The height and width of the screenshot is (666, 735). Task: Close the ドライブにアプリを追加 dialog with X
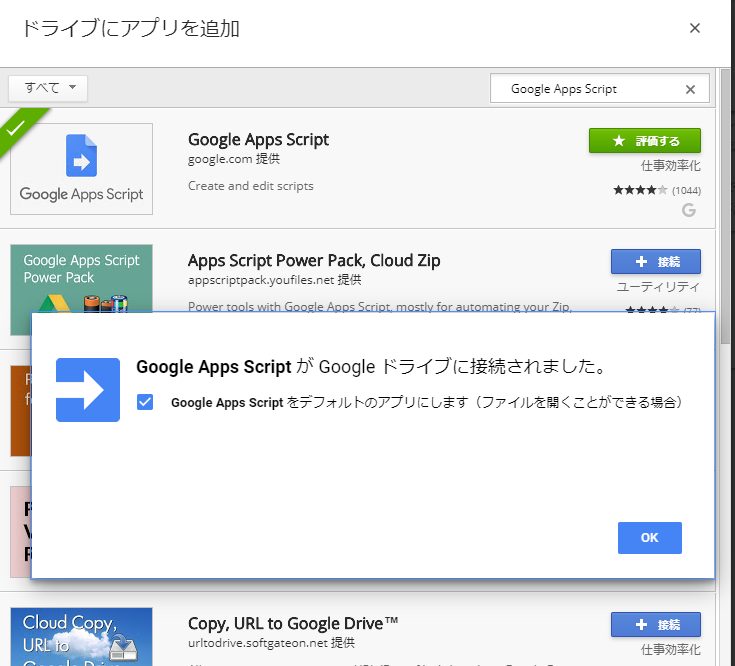coord(695,28)
